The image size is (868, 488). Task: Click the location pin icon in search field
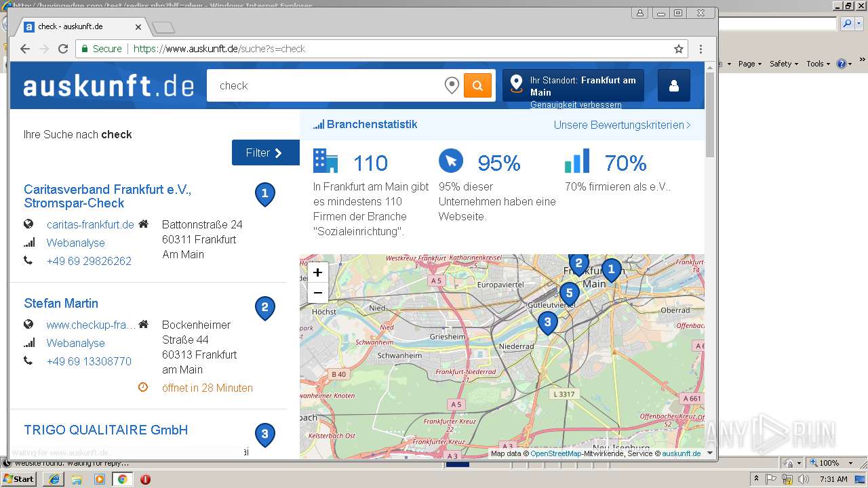coord(452,85)
